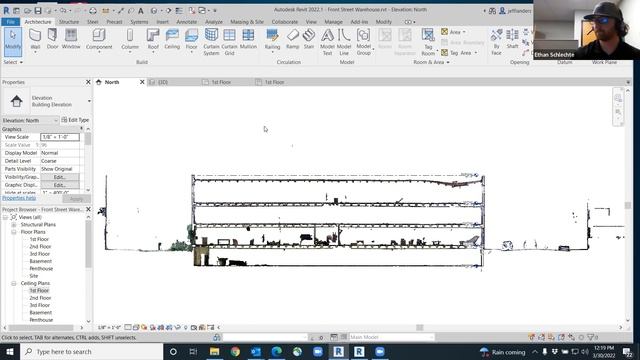Switch to the Structure ribbon tab
Image resolution: width=640 pixels, height=360 pixels.
[x=69, y=22]
